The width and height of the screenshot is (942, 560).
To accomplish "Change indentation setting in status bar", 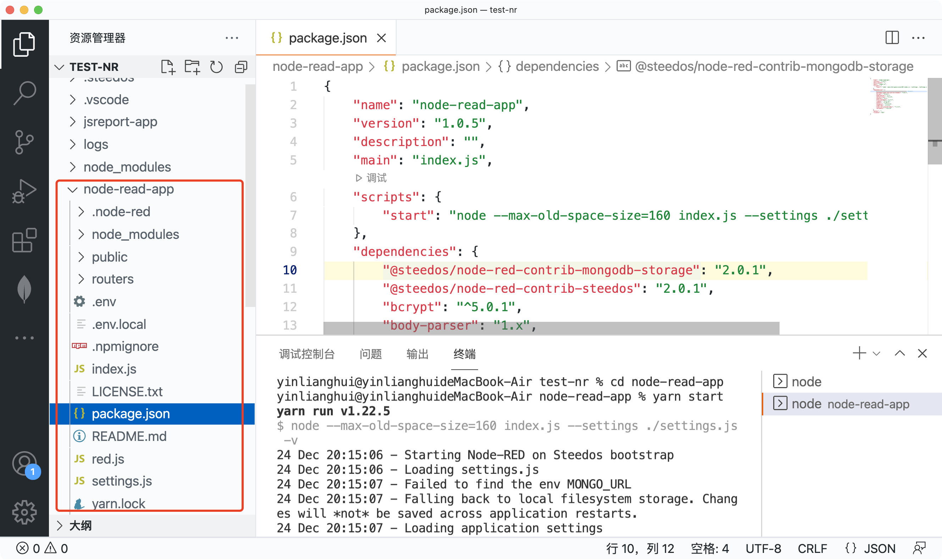I will point(709,548).
